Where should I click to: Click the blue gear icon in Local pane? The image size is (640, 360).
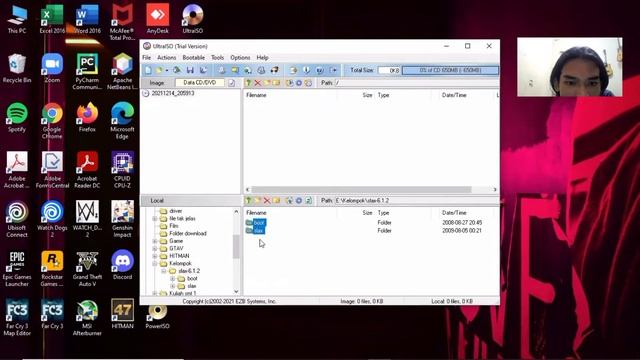click(x=299, y=200)
